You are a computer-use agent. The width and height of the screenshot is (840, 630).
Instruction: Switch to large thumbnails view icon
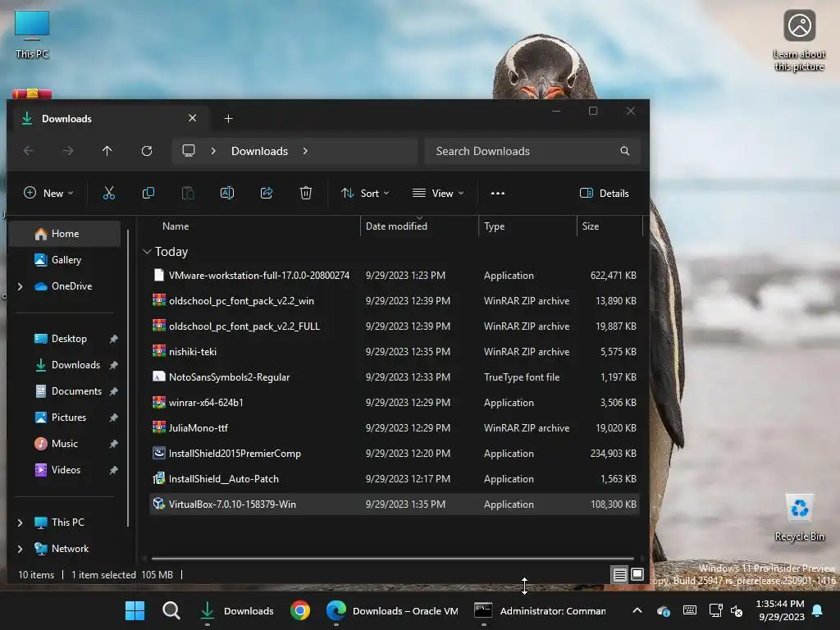(x=637, y=575)
